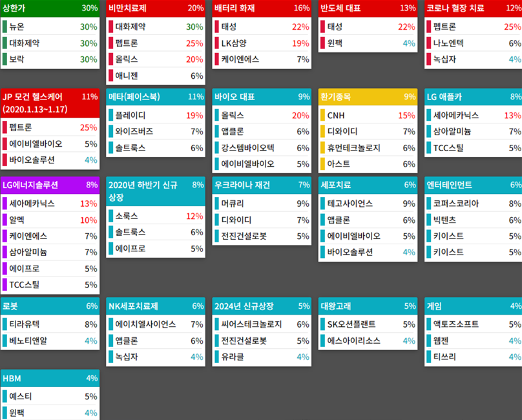The height and width of the screenshot is (420, 522).
Task: Open the 상한가 theme card header
Action: 50,8
